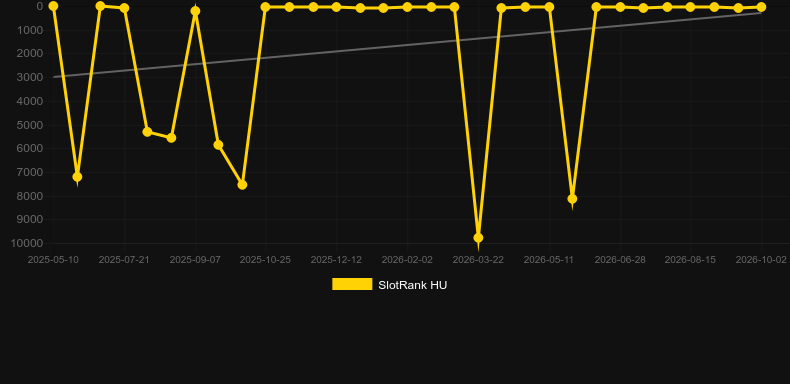Select the data point near rank 7500
The width and height of the screenshot is (790, 384).
pyautogui.click(x=242, y=185)
